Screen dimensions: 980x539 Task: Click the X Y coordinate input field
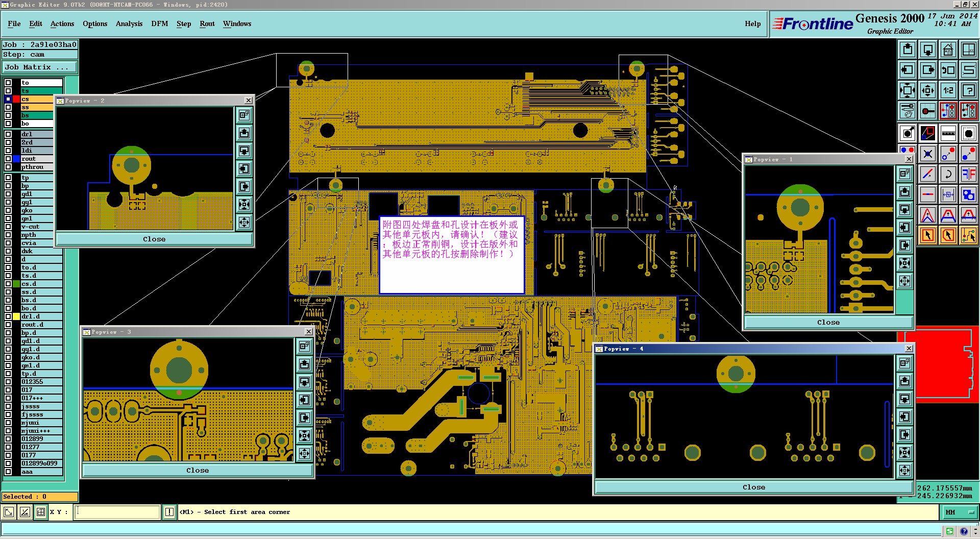click(x=117, y=512)
